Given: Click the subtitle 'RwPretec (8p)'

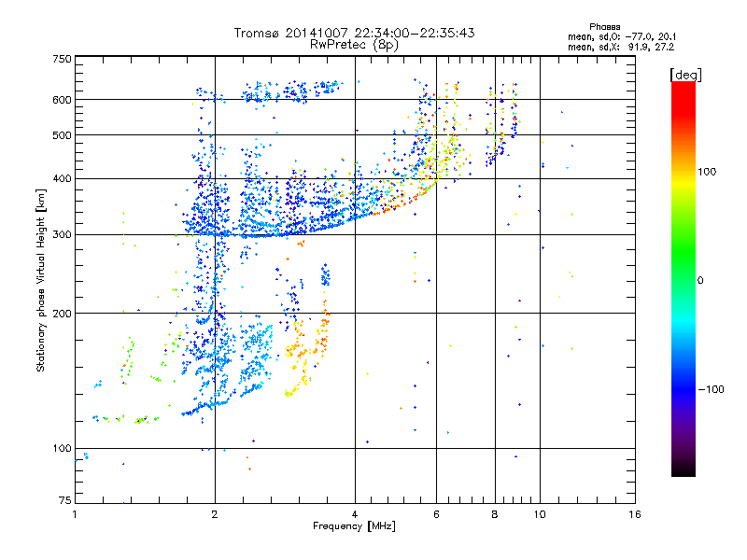Looking at the screenshot, I should pos(354,45).
